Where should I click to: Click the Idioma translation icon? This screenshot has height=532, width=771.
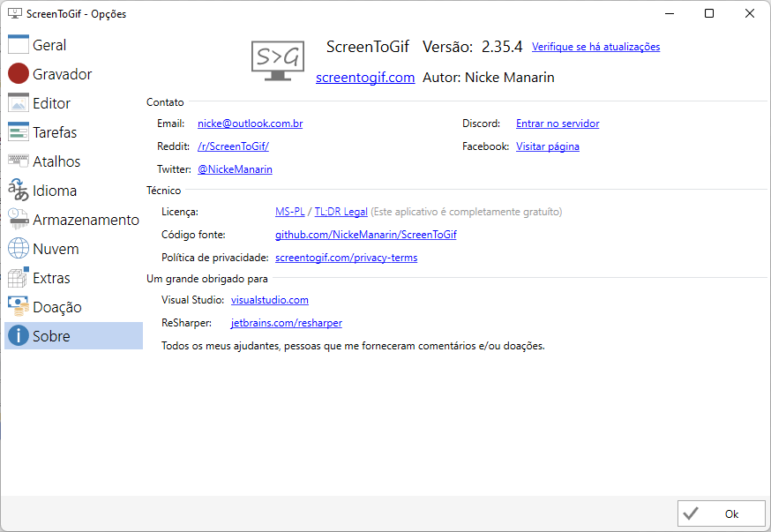19,190
